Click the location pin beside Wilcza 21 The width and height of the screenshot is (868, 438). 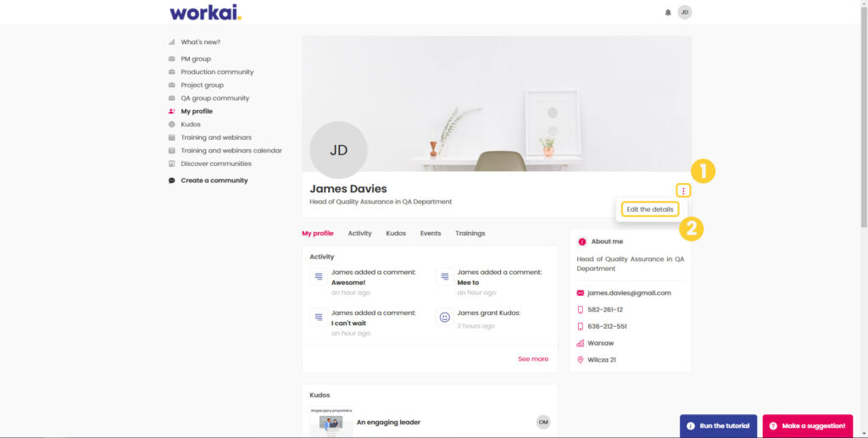580,360
